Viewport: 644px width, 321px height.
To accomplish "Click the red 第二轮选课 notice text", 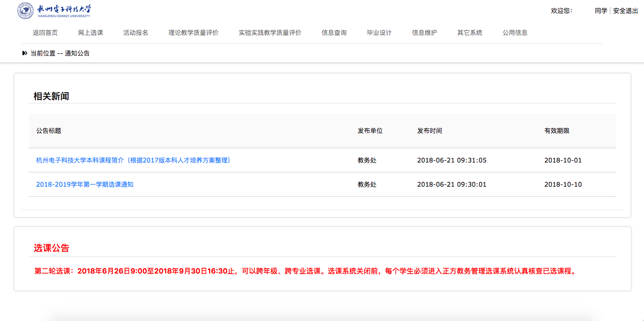I will pos(305,271).
